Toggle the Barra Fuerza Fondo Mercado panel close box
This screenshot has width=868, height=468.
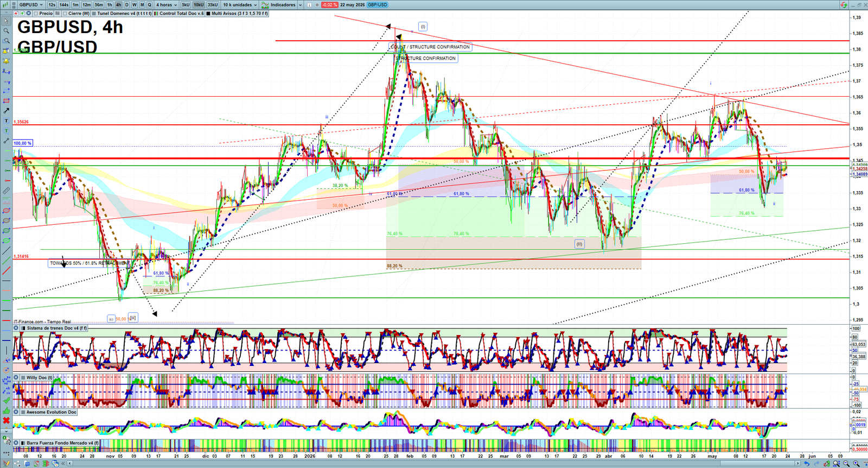16,443
